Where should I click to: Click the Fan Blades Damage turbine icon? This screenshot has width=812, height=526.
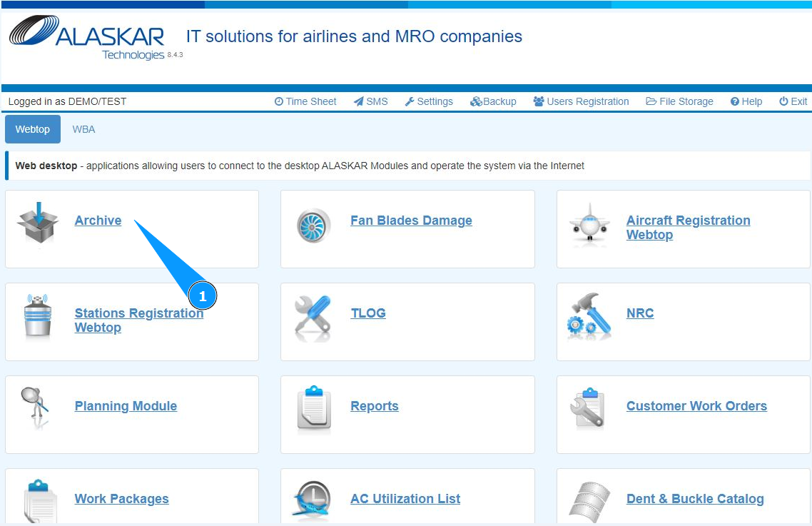313,226
